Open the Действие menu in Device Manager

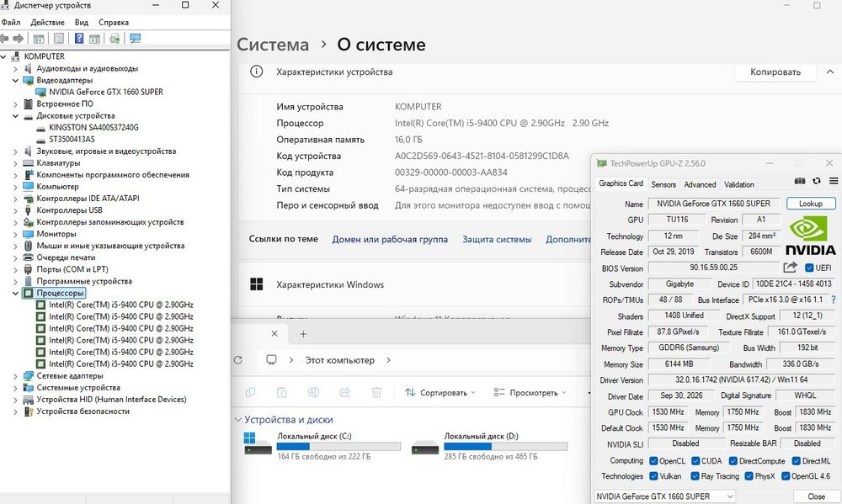pyautogui.click(x=47, y=23)
